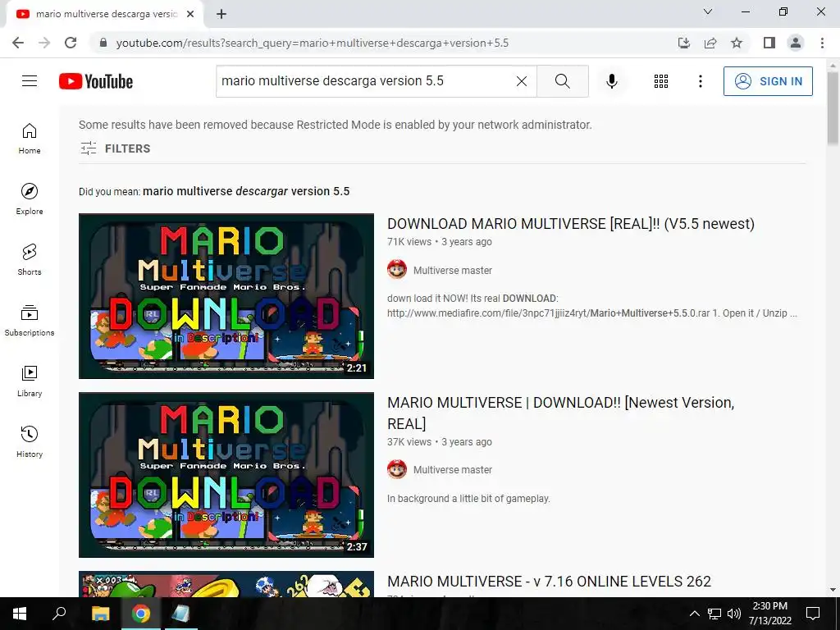
Task: Open the Windows notification center
Action: [813, 614]
